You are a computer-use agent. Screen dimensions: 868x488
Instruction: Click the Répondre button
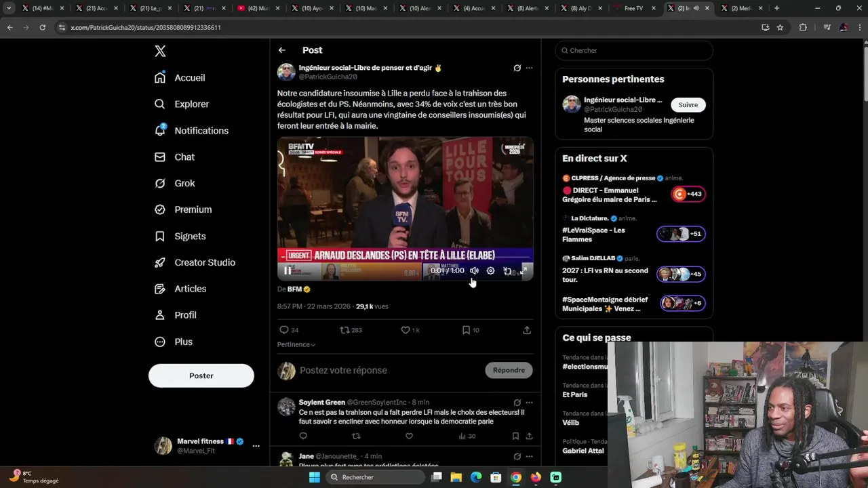(509, 370)
